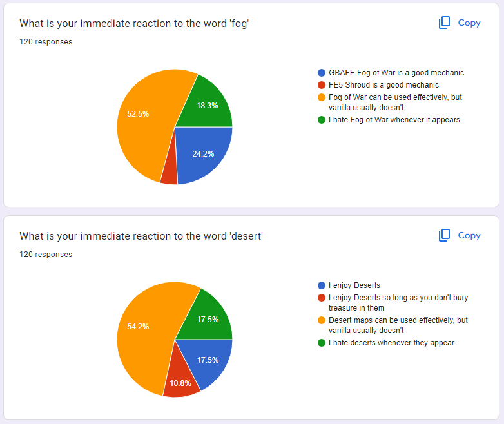The height and width of the screenshot is (424, 504).
Task: Click legend text 'FE5 Shroud is a good mechanic'
Action: [x=383, y=85]
